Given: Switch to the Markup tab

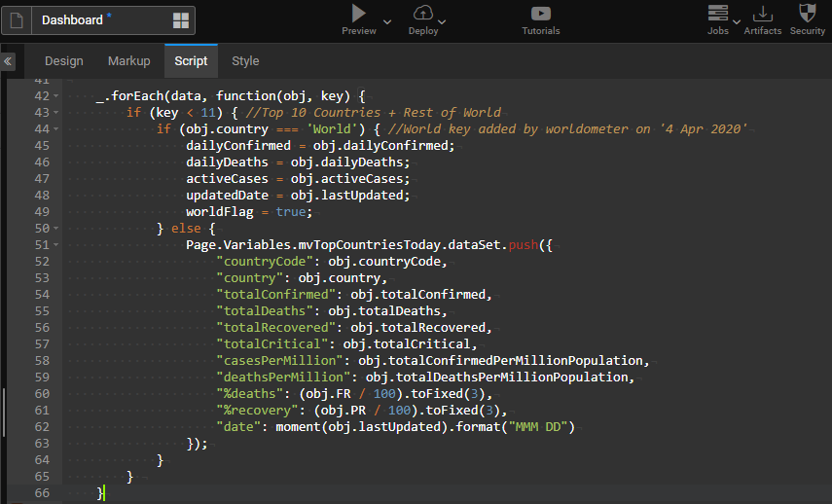Looking at the screenshot, I should 128,61.
